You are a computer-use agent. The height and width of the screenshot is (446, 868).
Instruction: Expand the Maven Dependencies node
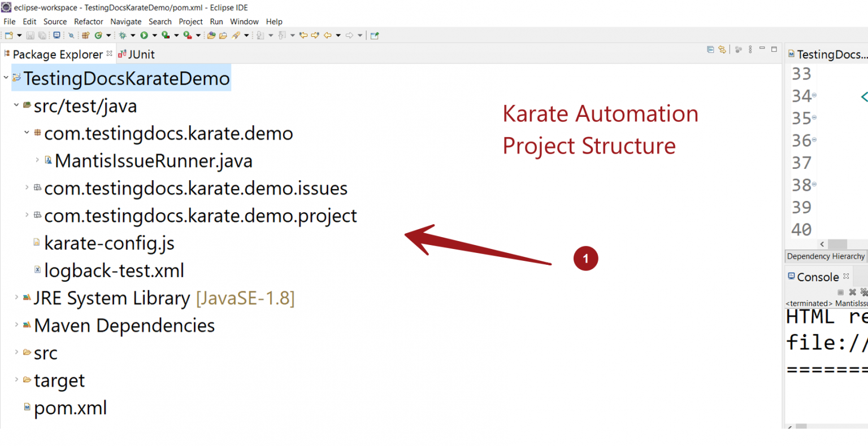coord(16,325)
